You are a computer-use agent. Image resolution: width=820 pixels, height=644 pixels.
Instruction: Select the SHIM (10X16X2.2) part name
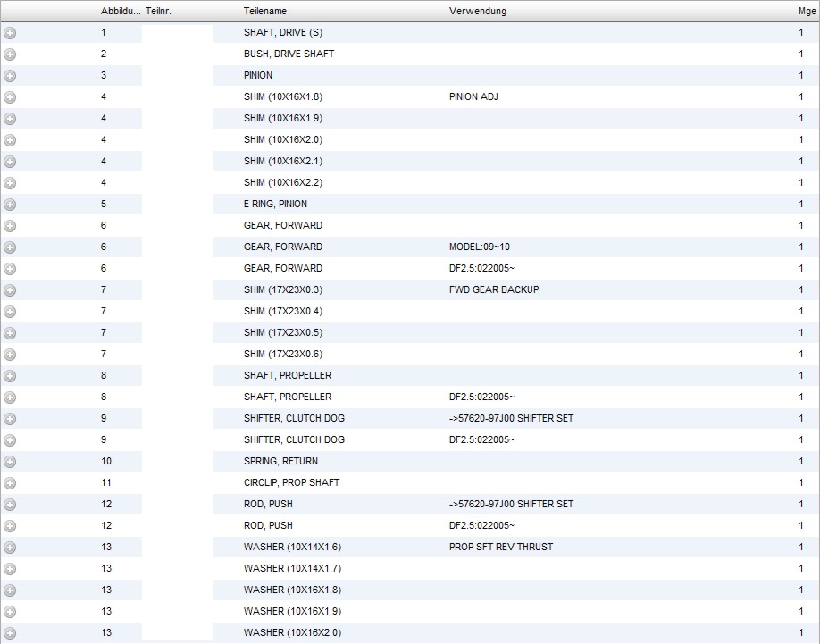(x=283, y=183)
